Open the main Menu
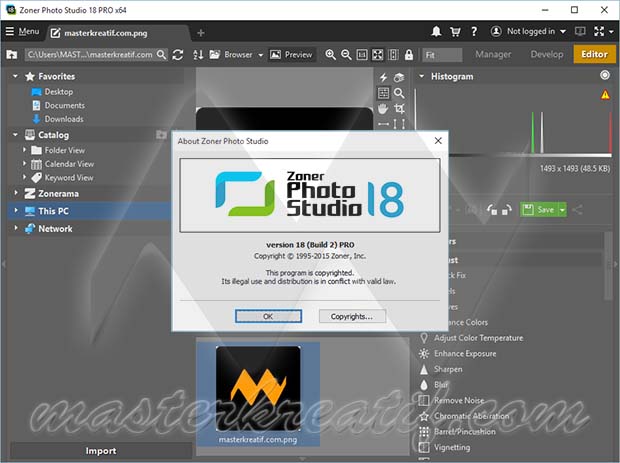The height and width of the screenshot is (463, 620). pos(23,31)
